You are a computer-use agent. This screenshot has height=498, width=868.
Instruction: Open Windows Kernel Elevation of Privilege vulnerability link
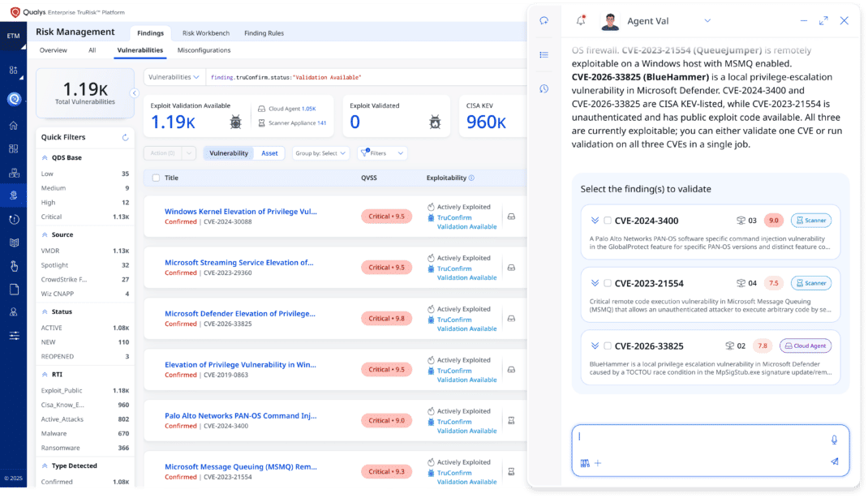[x=241, y=212]
